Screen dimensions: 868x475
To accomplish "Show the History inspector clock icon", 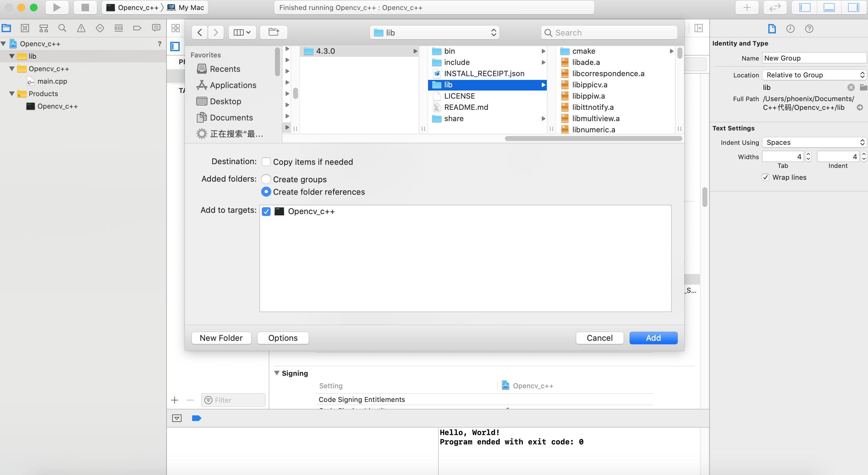I will [x=790, y=29].
